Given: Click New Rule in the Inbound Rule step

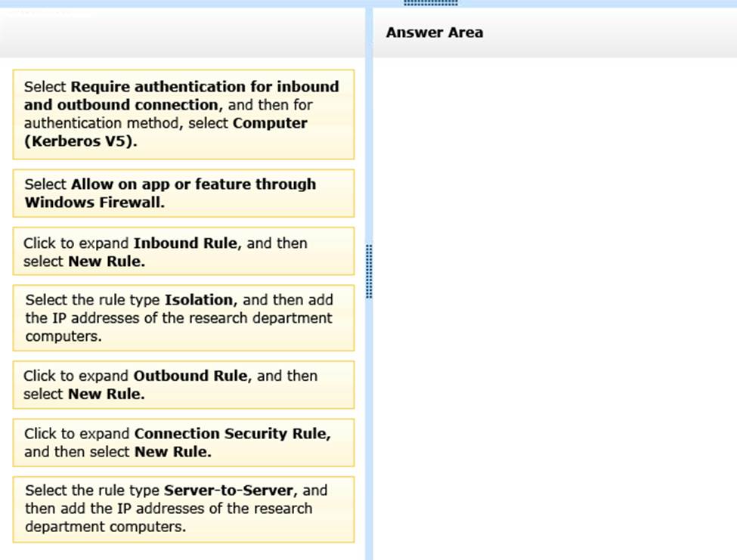Looking at the screenshot, I should pos(106,261).
